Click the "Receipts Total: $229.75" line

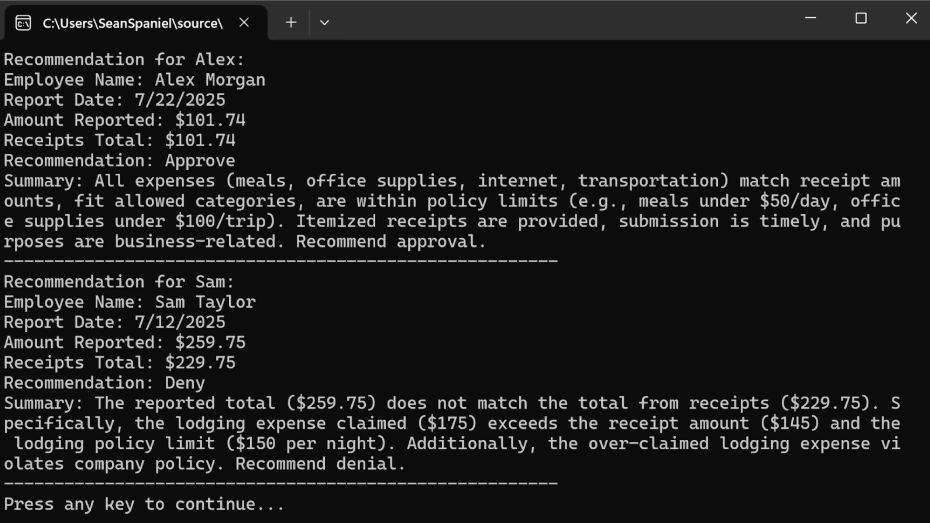coord(119,362)
